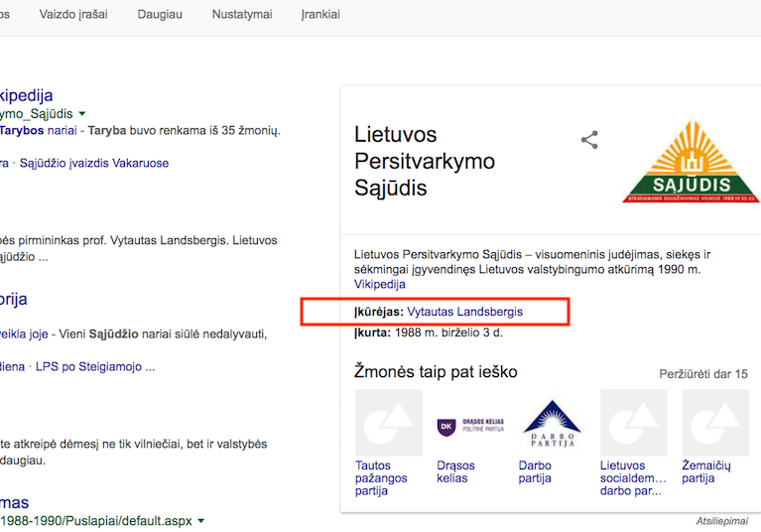
Task: Click Peržiūrėti dar 15 link
Action: [703, 374]
